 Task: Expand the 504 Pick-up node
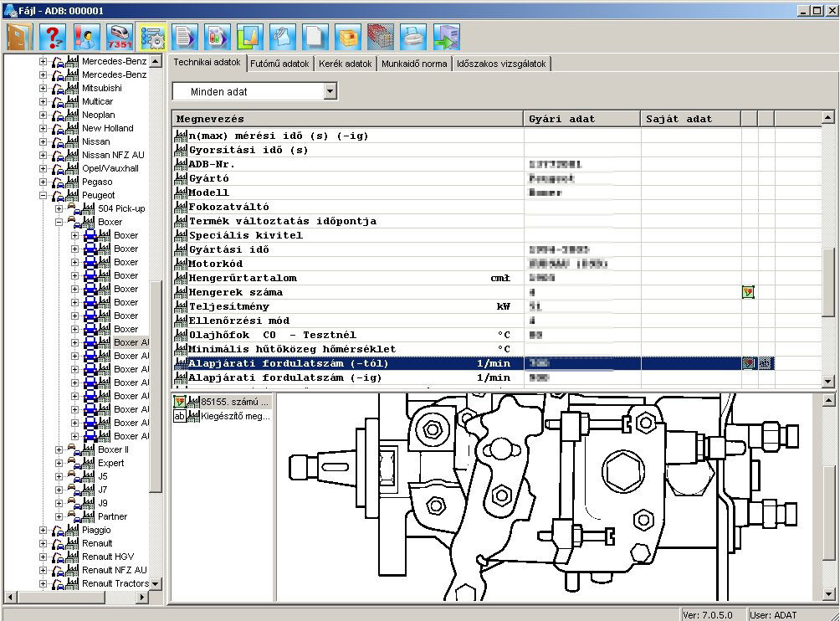tap(59, 208)
